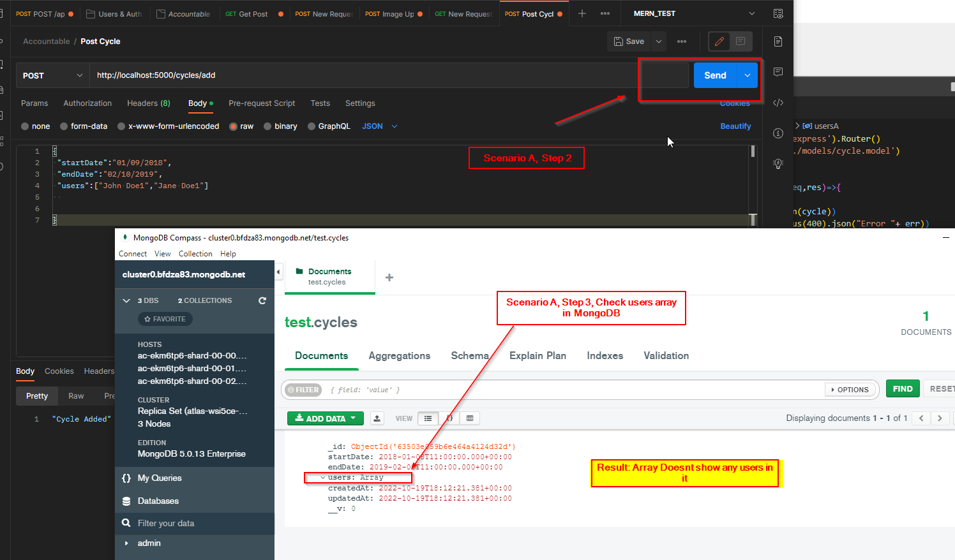The image size is (955, 560).
Task: Open the Headers (8) tab
Action: click(149, 103)
